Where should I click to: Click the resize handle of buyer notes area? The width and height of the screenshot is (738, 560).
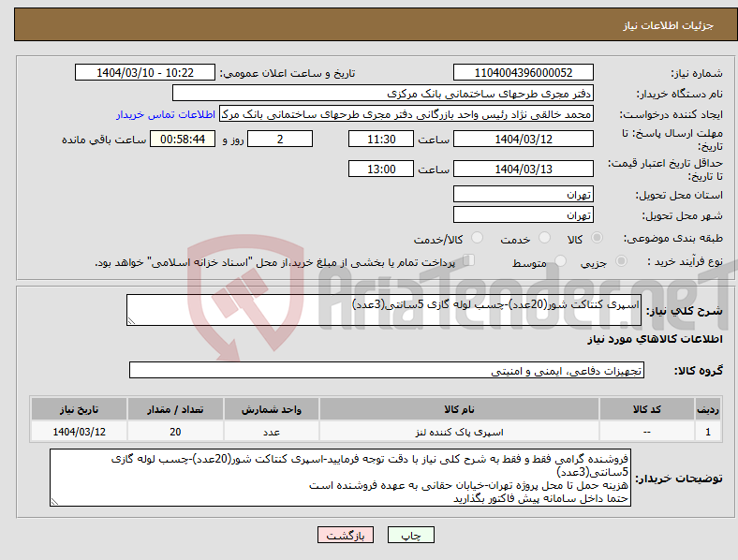[54, 502]
